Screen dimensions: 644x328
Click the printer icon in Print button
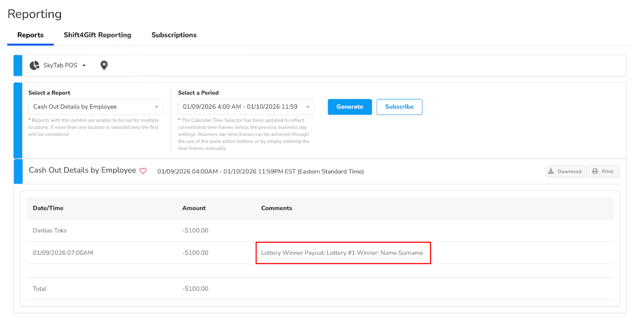click(x=595, y=171)
